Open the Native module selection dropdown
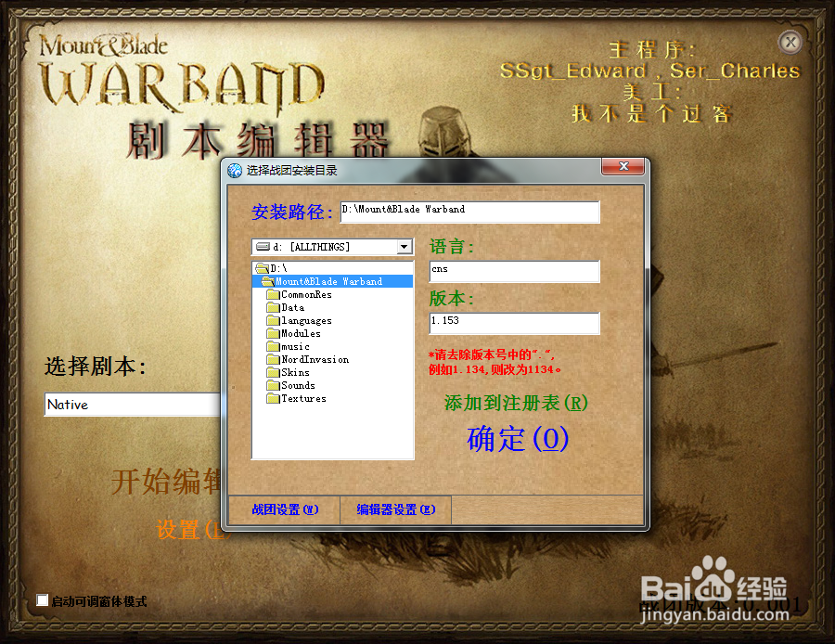Viewport: 835px width, 644px height. (x=132, y=405)
